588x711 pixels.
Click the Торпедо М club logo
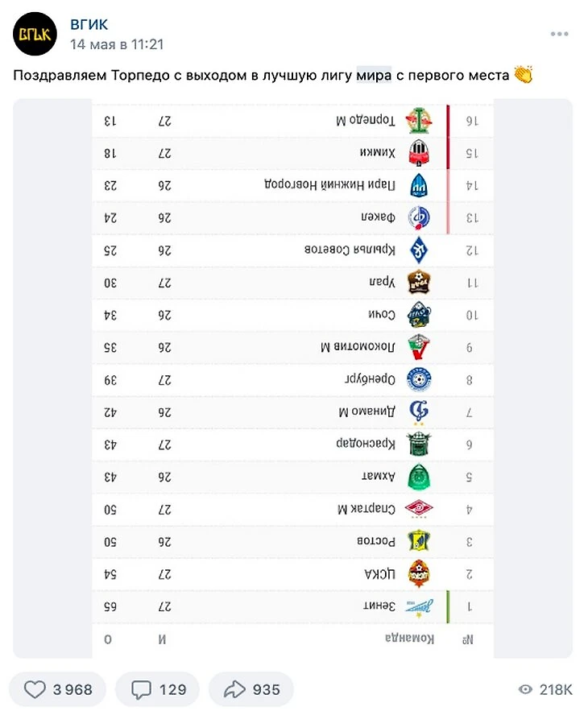point(419,121)
